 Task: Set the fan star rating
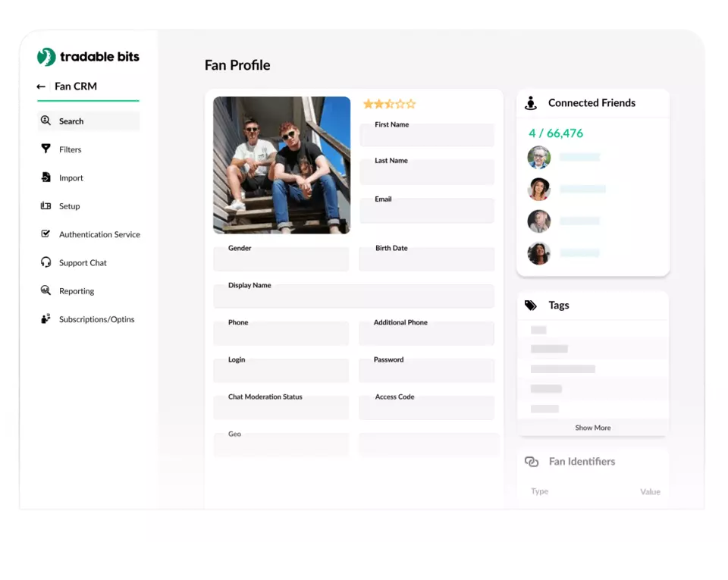389,104
